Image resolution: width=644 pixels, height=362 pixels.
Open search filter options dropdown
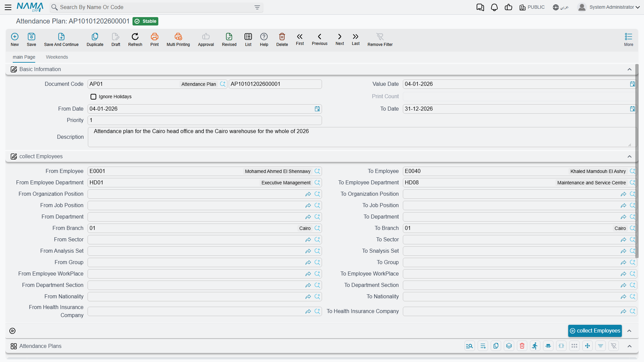click(x=257, y=7)
